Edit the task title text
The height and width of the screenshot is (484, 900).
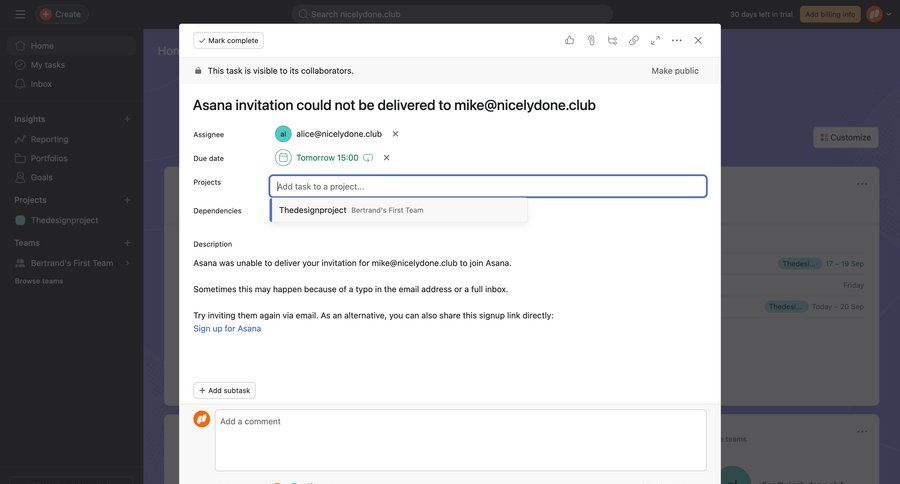coord(394,105)
